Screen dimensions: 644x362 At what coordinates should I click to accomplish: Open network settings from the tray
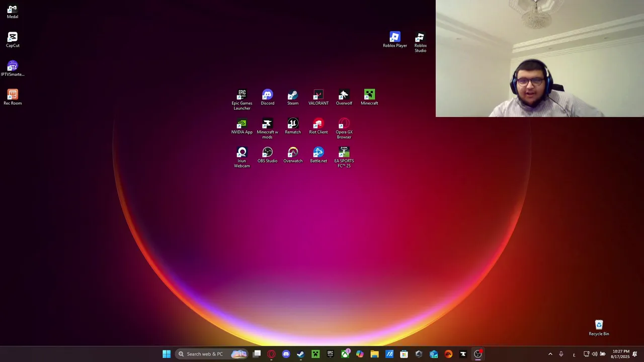(586, 354)
